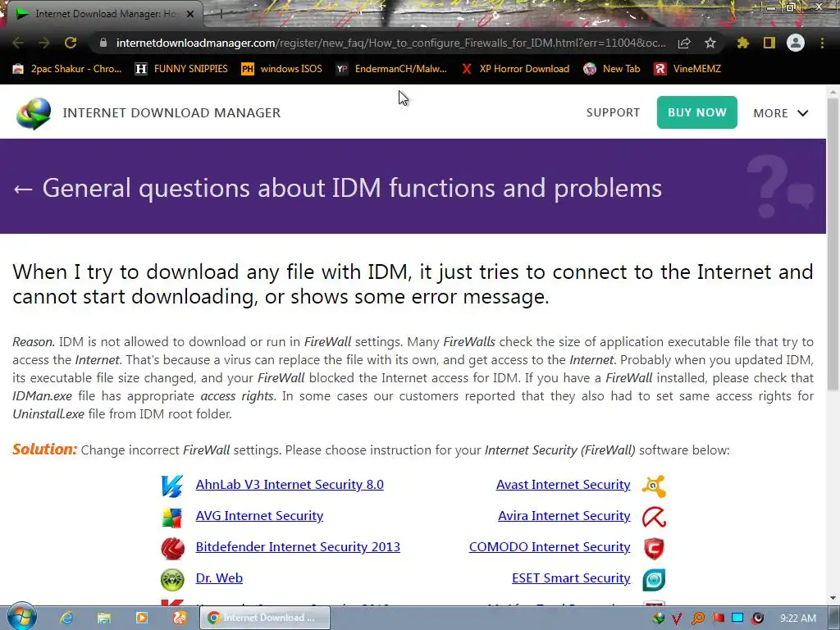Click the 9:22 AM system clock

point(798,619)
